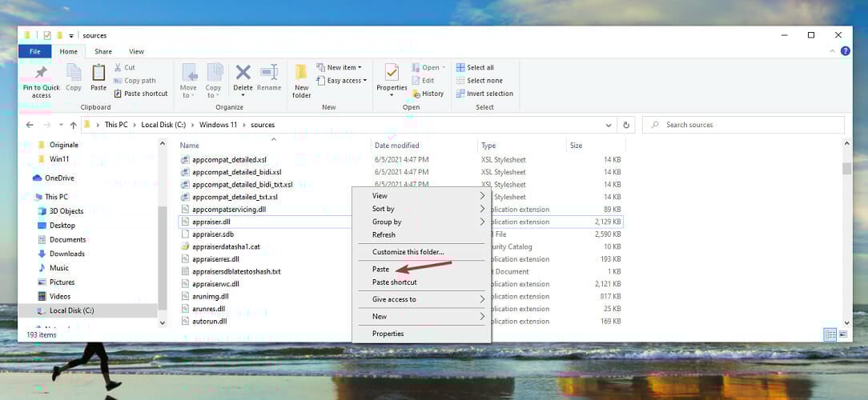The image size is (868, 400).
Task: Click Invert selection
Action: (x=485, y=94)
